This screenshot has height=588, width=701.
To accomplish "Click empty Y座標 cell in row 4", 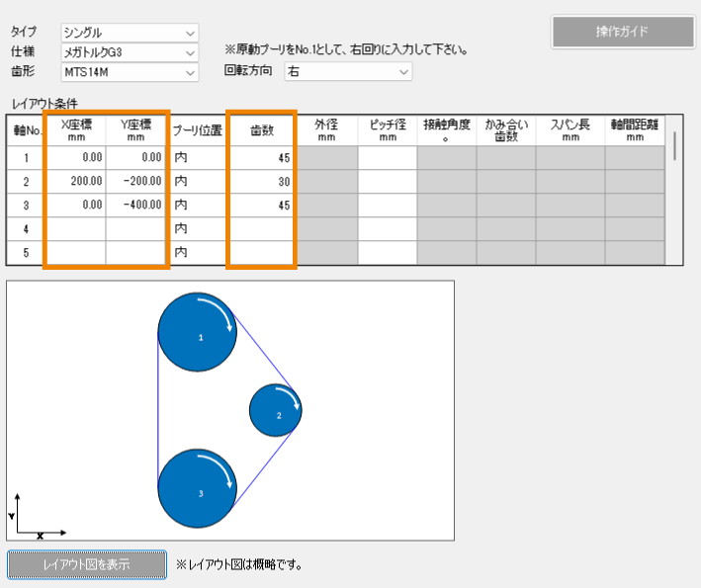I will click(x=135, y=228).
